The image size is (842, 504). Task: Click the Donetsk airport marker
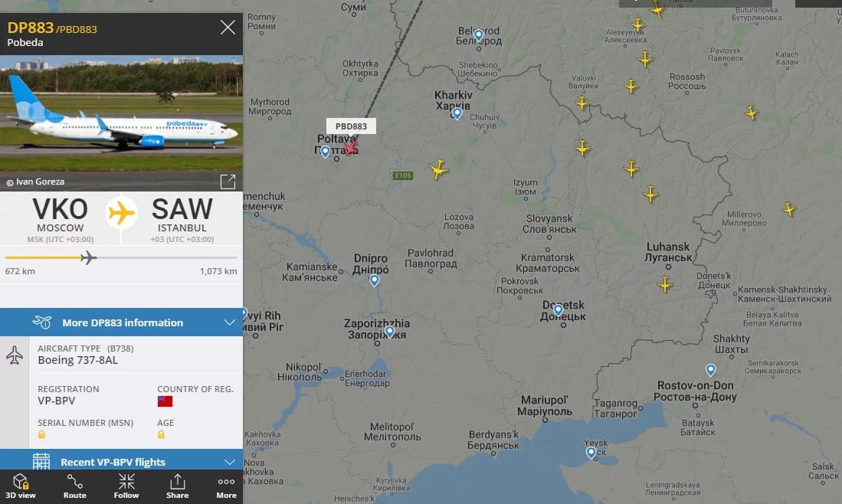point(558,309)
